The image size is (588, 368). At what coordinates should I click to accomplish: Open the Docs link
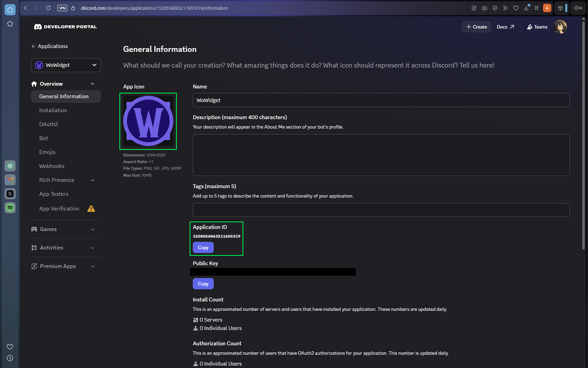click(x=505, y=27)
